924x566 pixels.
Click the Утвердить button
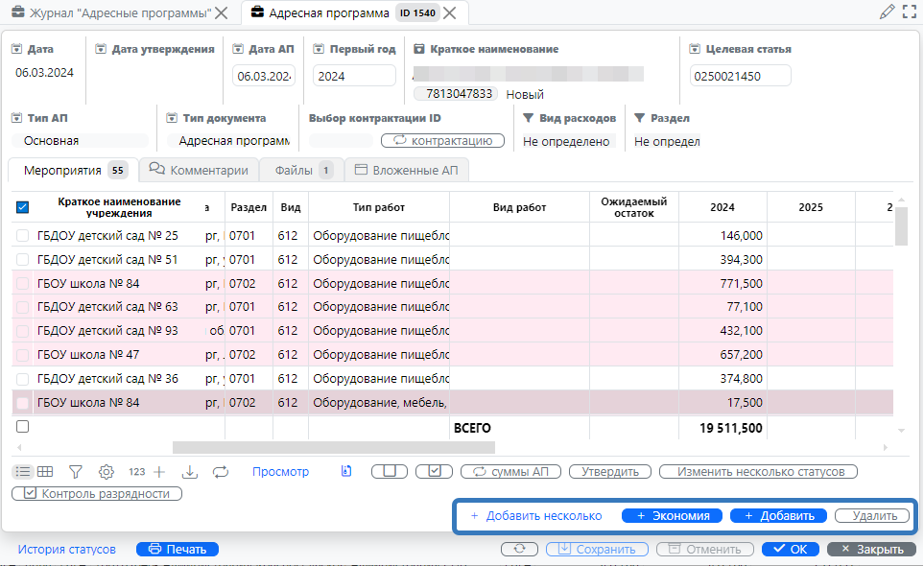(x=610, y=472)
